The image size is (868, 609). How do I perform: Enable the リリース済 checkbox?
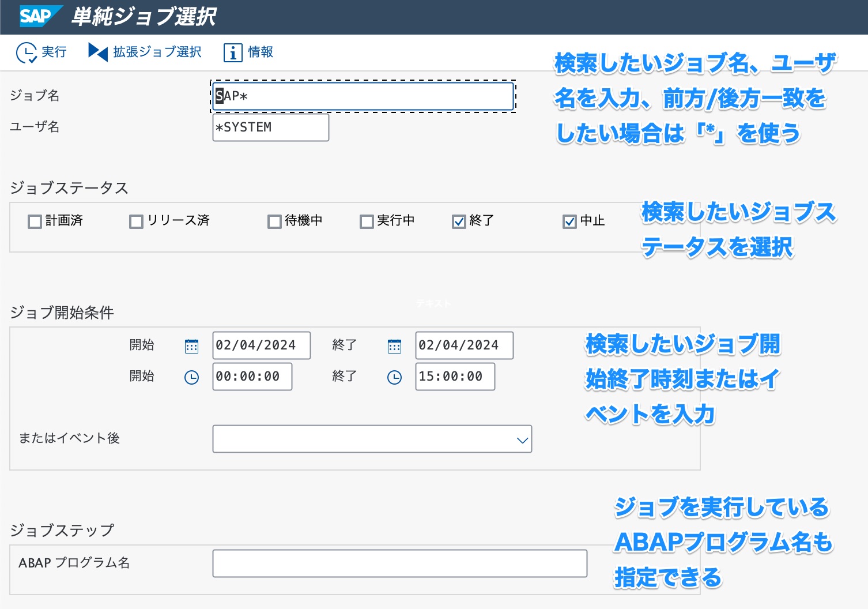coord(135,221)
